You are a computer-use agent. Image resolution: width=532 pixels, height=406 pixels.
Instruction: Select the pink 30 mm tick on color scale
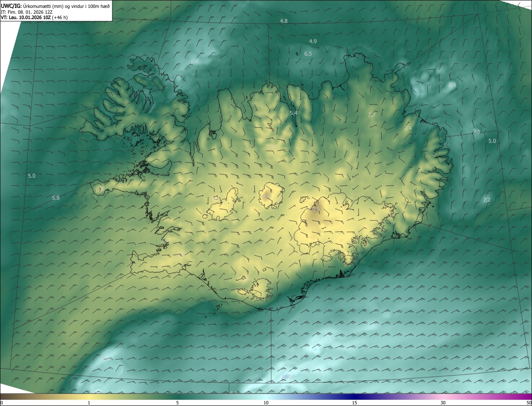443,403
